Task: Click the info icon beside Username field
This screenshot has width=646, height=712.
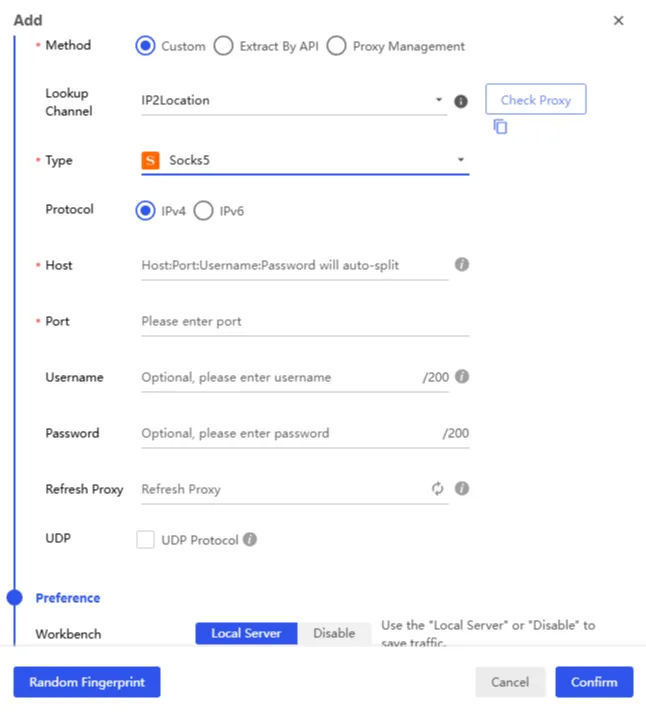Action: (462, 376)
